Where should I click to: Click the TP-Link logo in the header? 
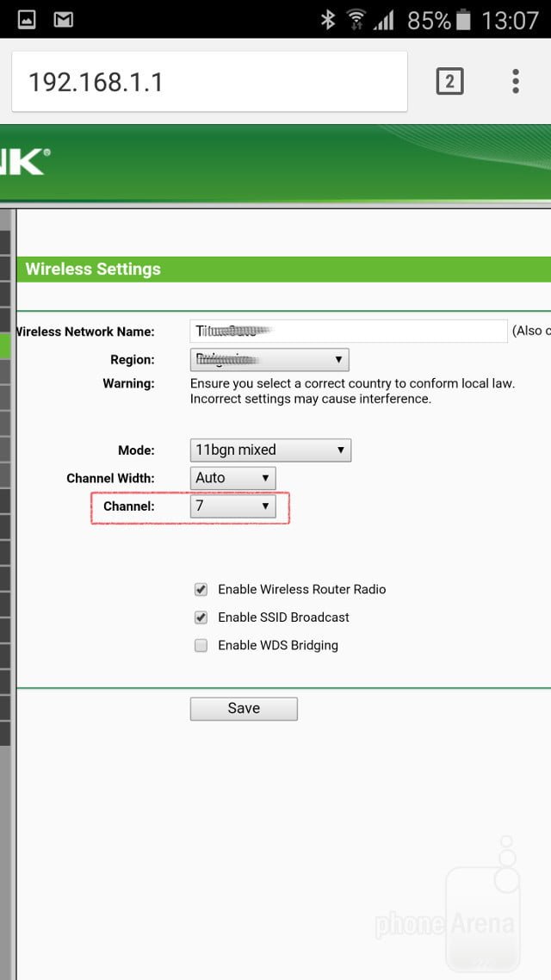24,163
